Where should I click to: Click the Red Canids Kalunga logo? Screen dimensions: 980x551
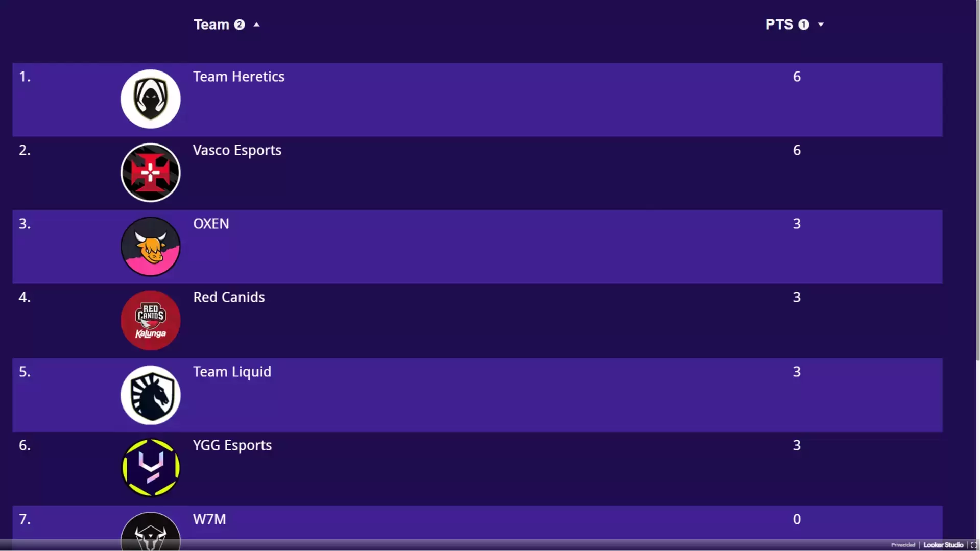click(150, 320)
